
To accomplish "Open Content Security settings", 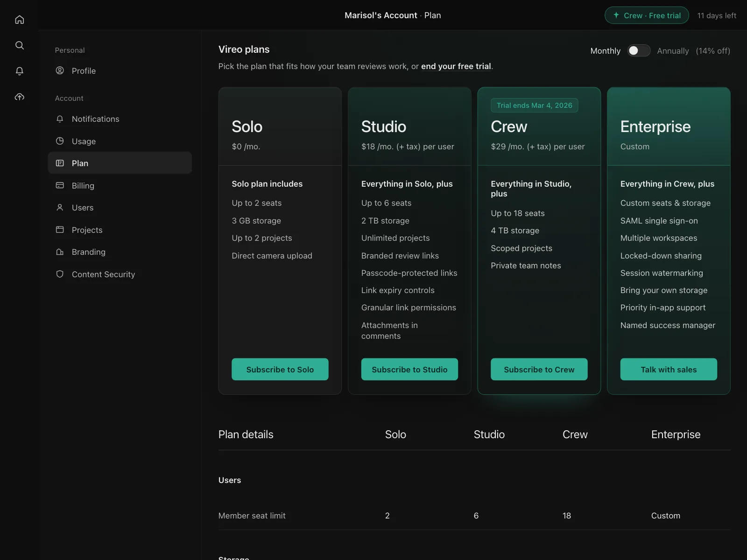I will [120, 274].
